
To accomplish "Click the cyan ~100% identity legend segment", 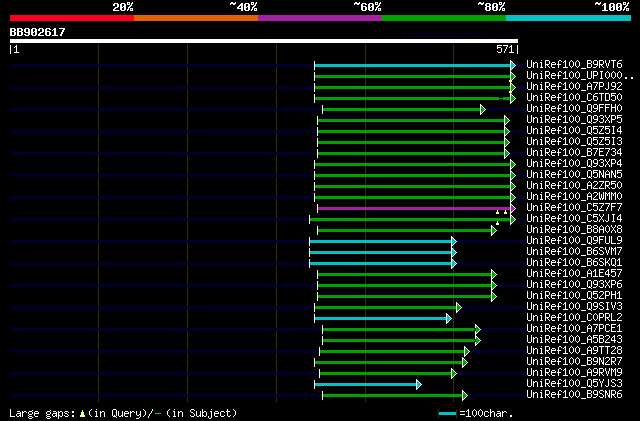I will (x=569, y=18).
